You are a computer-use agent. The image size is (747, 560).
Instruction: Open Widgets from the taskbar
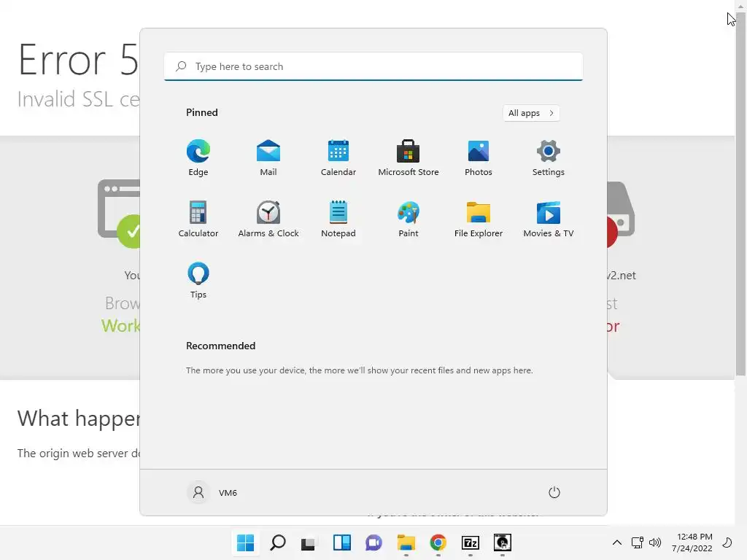(x=341, y=542)
